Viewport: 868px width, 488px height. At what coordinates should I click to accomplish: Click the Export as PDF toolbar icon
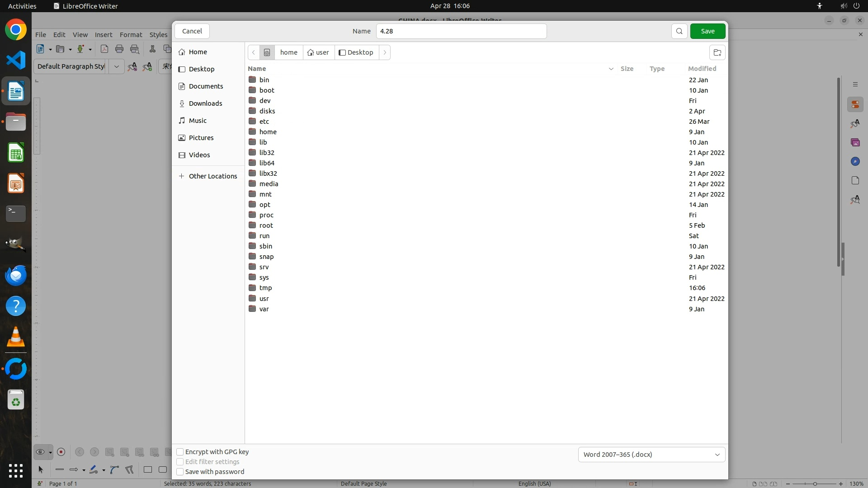[104, 49]
